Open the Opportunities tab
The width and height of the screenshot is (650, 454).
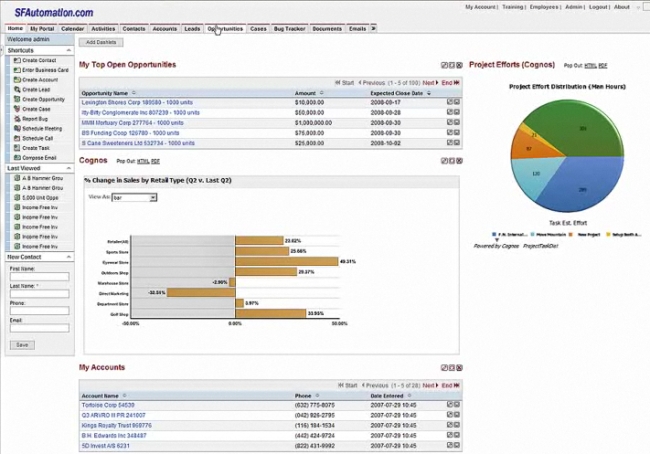point(226,29)
